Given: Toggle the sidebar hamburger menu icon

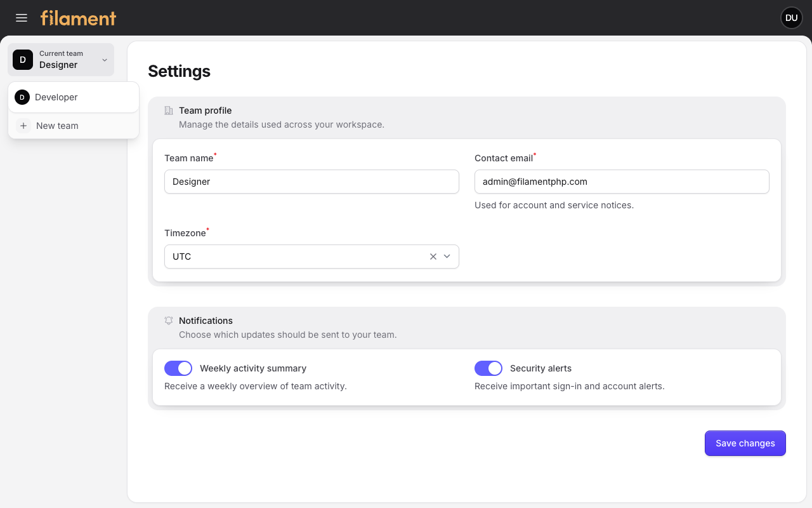Looking at the screenshot, I should (x=22, y=18).
